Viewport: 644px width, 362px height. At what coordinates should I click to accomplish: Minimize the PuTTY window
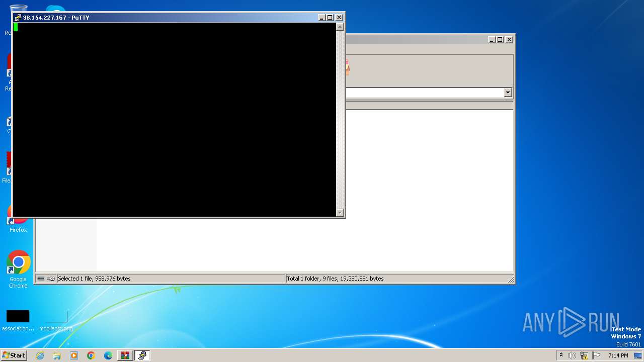(x=322, y=18)
